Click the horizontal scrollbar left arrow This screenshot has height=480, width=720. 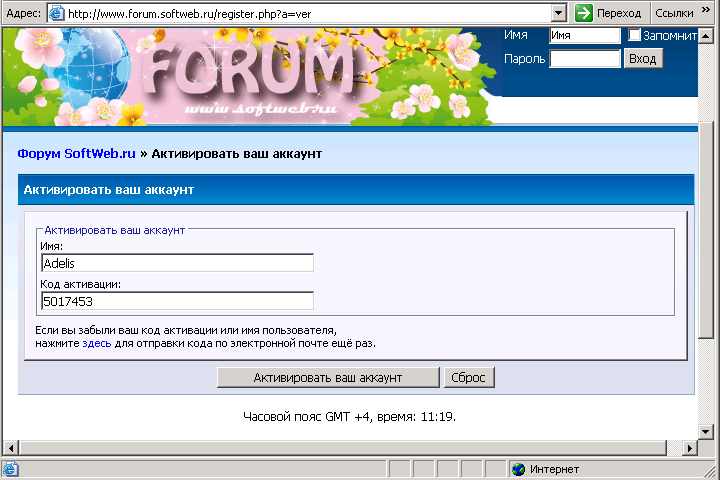11,448
